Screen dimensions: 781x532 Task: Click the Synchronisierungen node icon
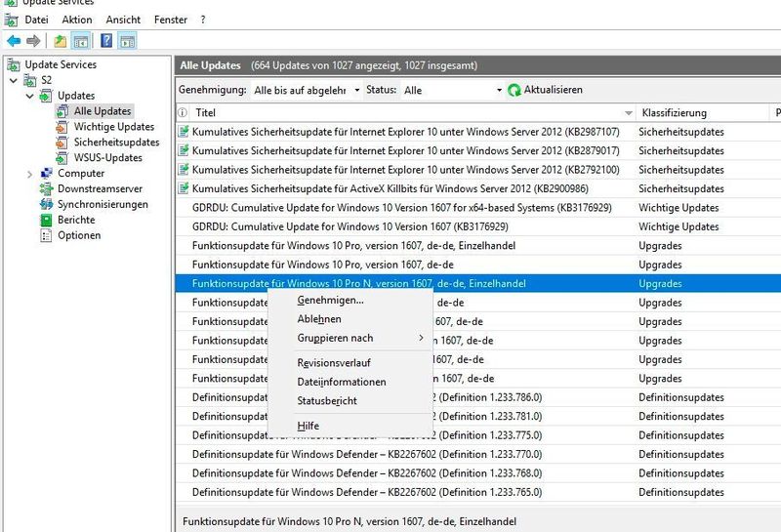pos(46,204)
